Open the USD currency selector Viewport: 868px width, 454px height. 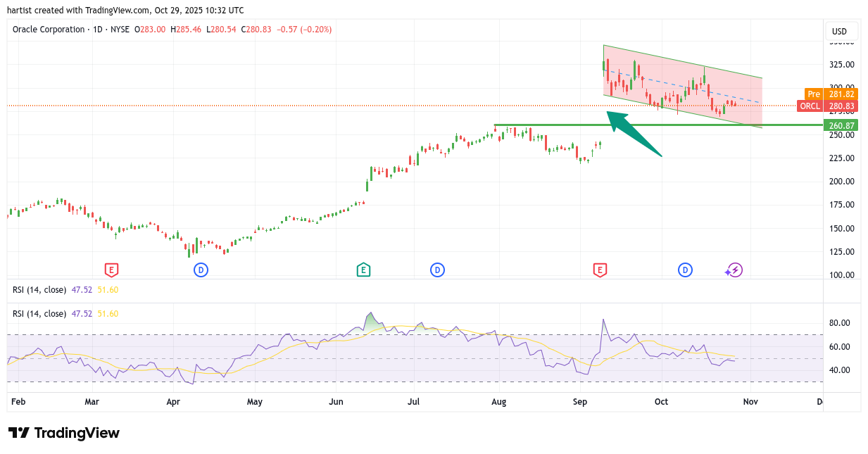(839, 31)
